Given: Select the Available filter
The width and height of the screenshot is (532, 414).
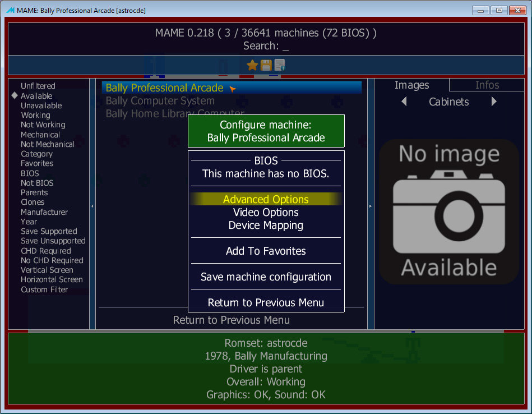Looking at the screenshot, I should click(36, 96).
